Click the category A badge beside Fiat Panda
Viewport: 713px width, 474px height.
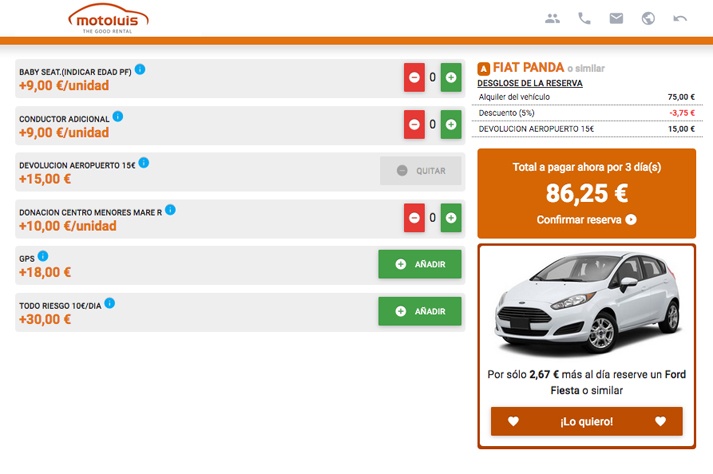tap(483, 69)
